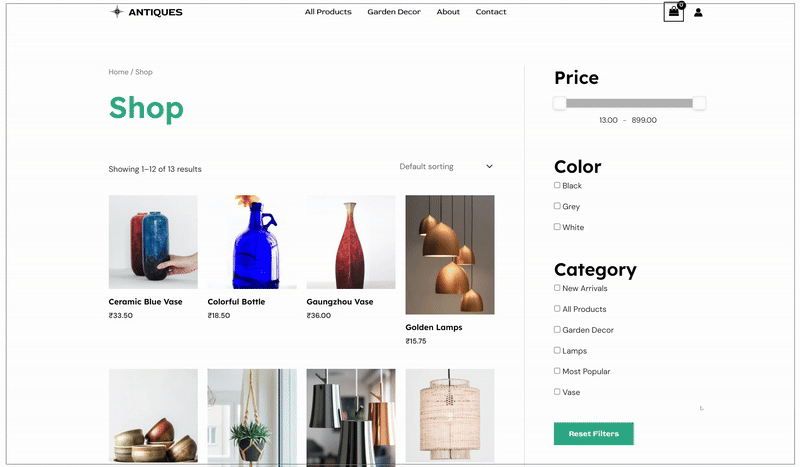
Task: Open the Ceramic Blue Vase thumbnail
Action: 153,242
